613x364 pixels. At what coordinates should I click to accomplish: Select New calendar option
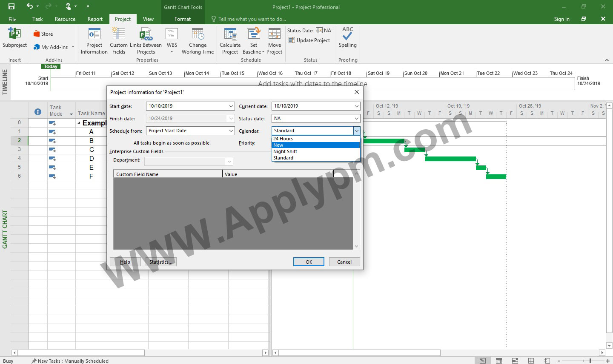point(316,145)
